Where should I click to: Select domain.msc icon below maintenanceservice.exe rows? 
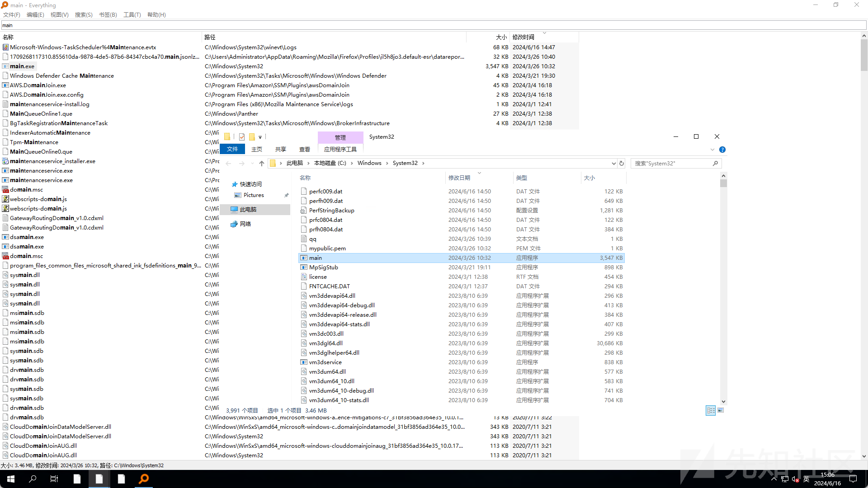pyautogui.click(x=5, y=189)
